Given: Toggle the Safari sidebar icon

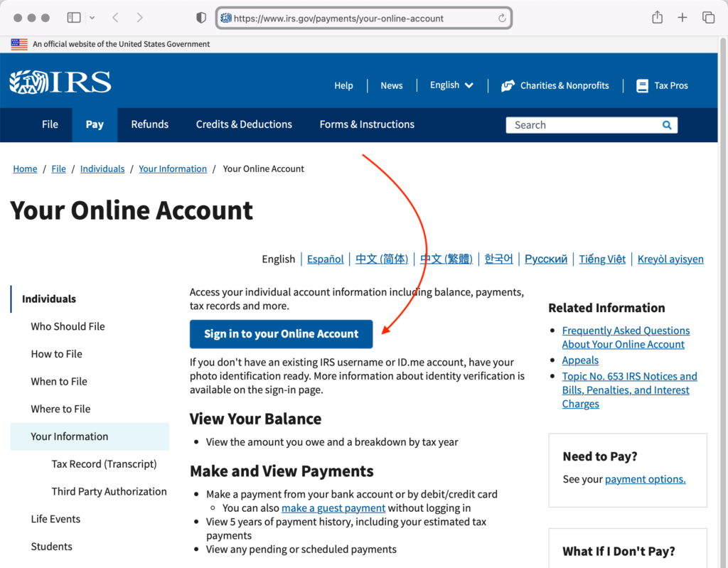Looking at the screenshot, I should tap(74, 18).
